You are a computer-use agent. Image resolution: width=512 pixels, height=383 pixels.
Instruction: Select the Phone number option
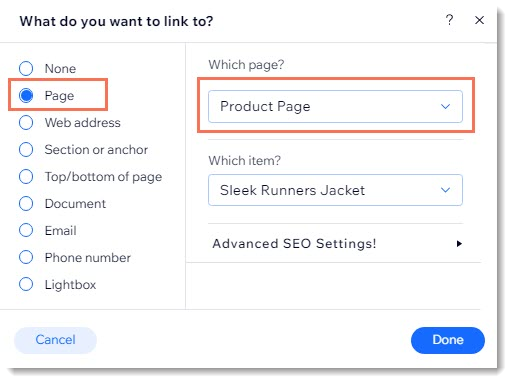pos(26,257)
